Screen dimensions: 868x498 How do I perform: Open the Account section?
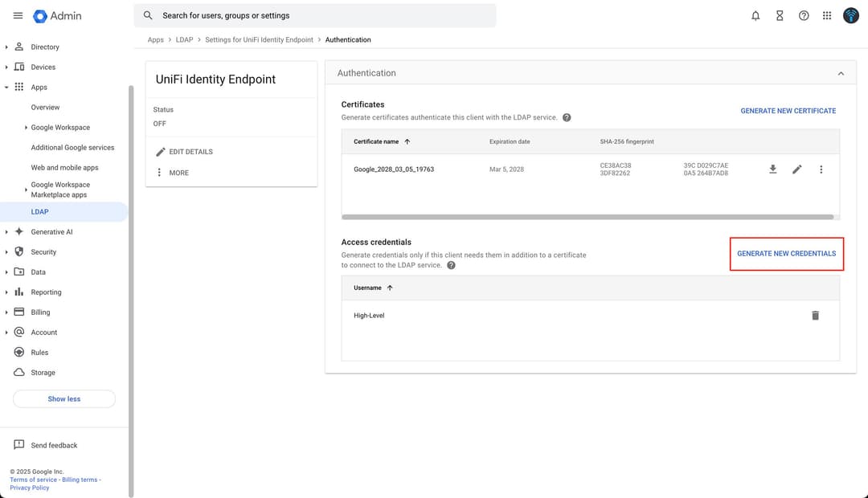(x=43, y=333)
